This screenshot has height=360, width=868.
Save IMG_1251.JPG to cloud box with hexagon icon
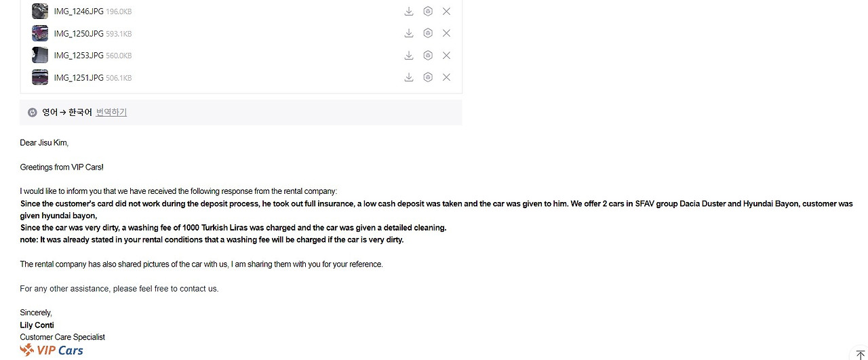428,77
